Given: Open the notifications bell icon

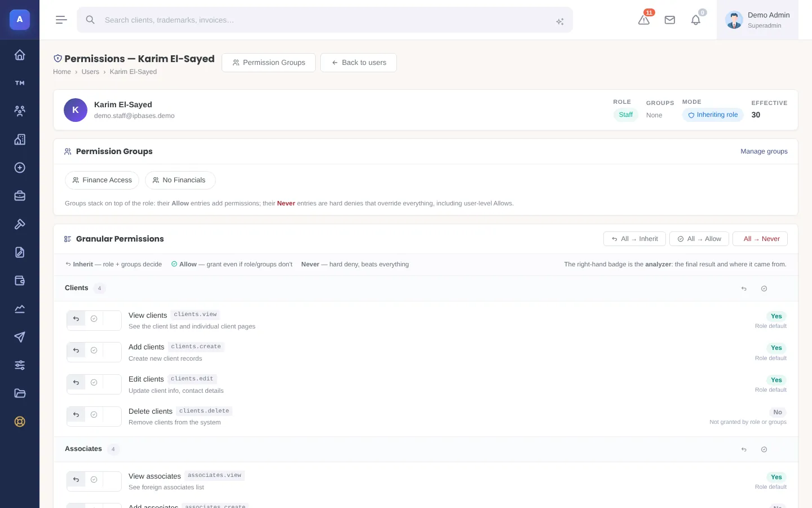Looking at the screenshot, I should (x=696, y=20).
